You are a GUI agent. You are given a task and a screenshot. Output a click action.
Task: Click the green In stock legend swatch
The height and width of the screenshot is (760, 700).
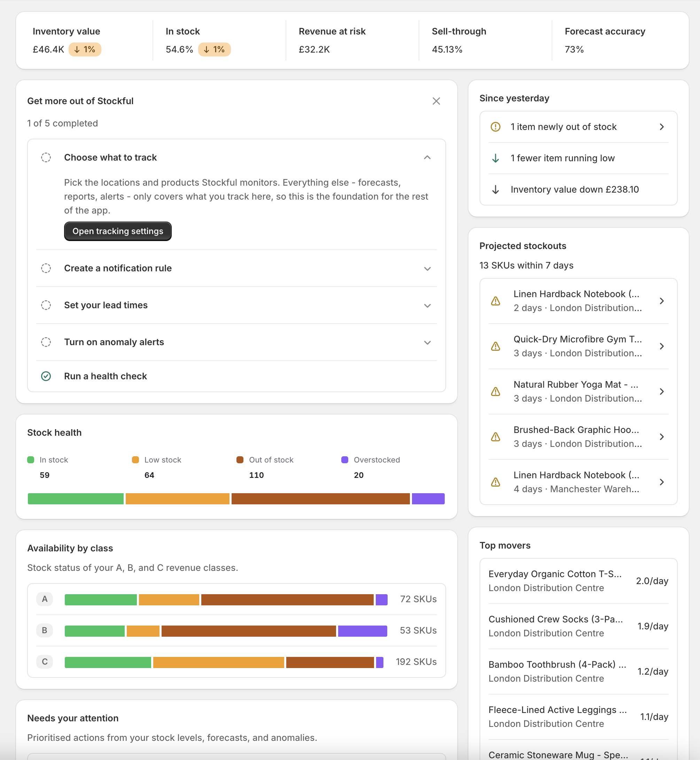[31, 460]
